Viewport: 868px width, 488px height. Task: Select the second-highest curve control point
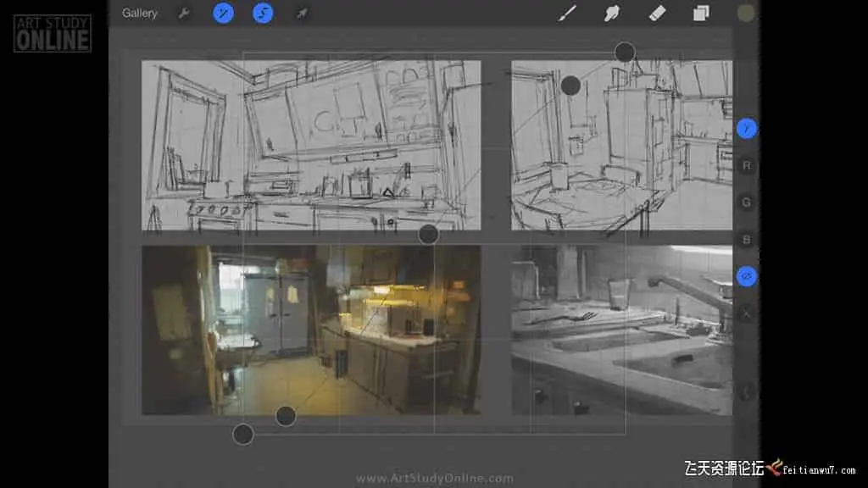coord(570,86)
